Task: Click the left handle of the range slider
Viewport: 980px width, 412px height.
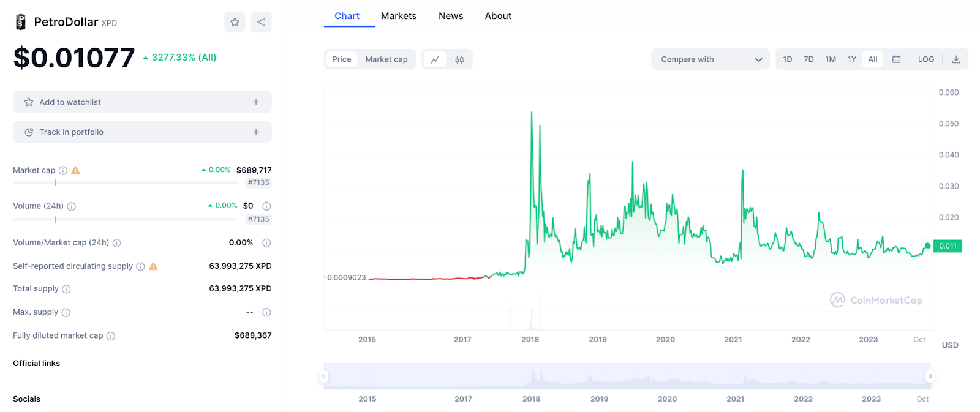Action: 324,376
